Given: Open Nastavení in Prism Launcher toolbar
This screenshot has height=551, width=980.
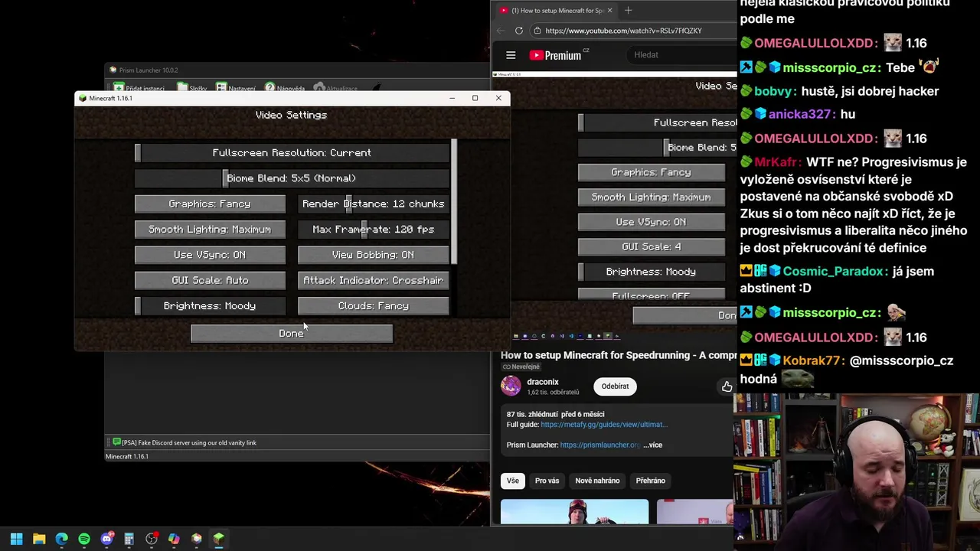Looking at the screenshot, I should tap(235, 88).
